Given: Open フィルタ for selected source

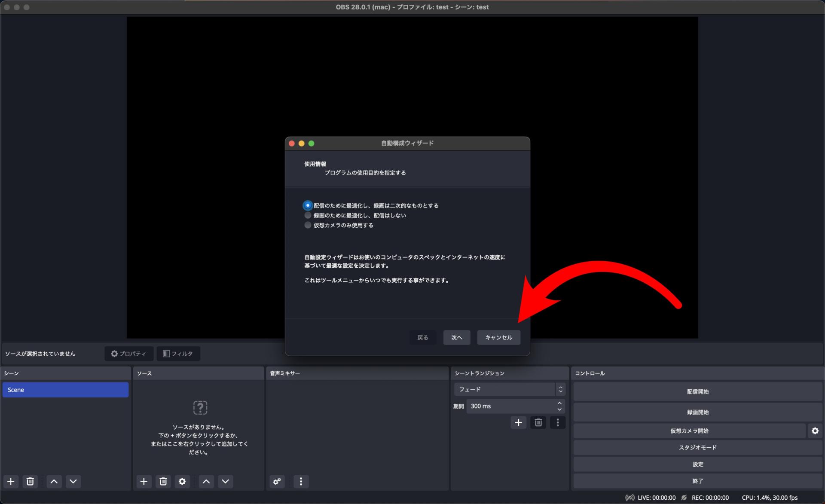Looking at the screenshot, I should (178, 354).
